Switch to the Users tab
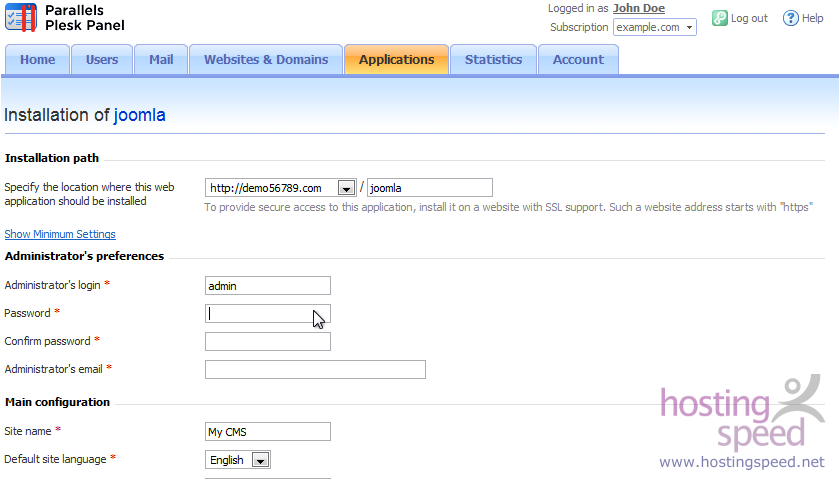840x480 pixels. tap(102, 59)
